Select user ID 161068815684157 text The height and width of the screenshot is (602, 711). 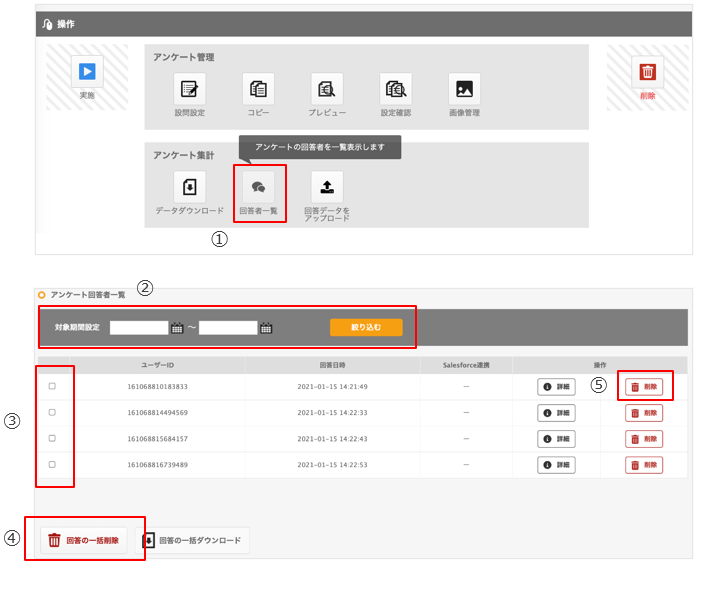click(157, 439)
